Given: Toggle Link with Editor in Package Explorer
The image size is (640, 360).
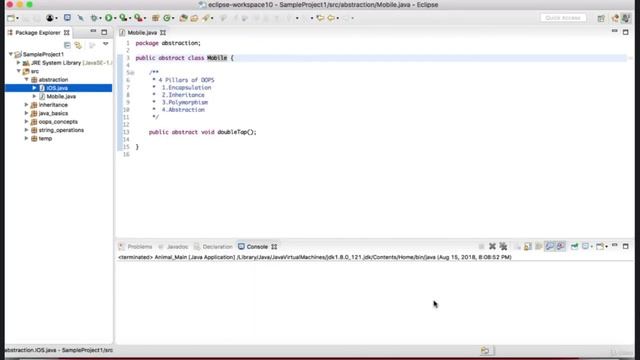Looking at the screenshot, I should pos(78,45).
